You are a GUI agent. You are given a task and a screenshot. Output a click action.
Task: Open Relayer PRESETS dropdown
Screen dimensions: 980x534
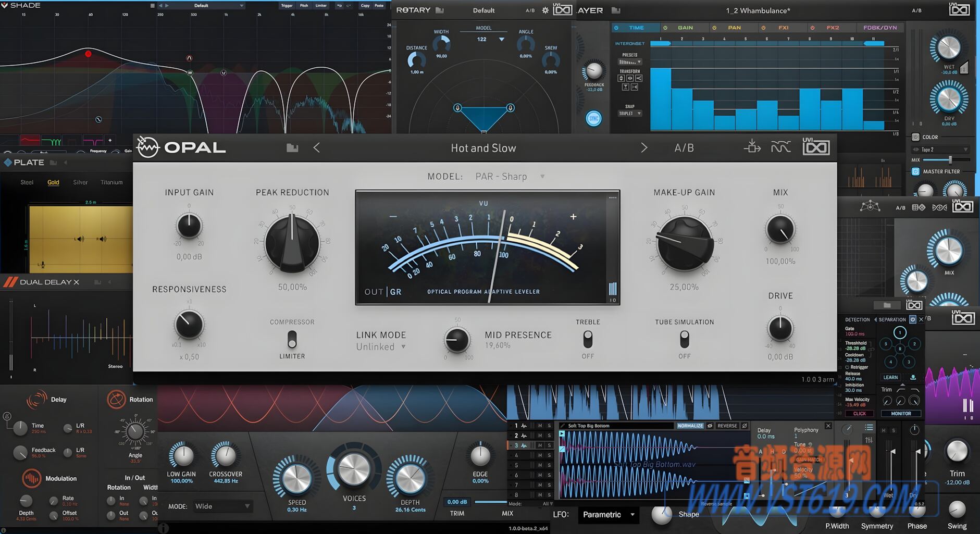[630, 61]
